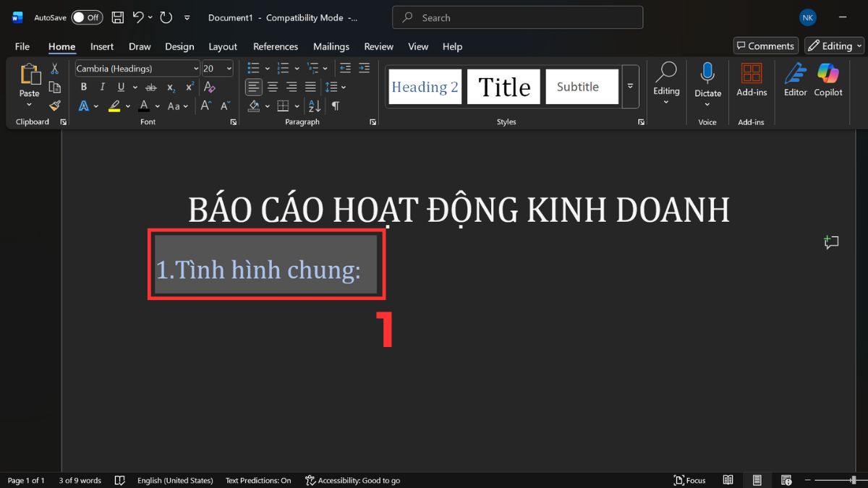Enable center paragraph alignment
This screenshot has height=488, width=868.
coord(272,87)
